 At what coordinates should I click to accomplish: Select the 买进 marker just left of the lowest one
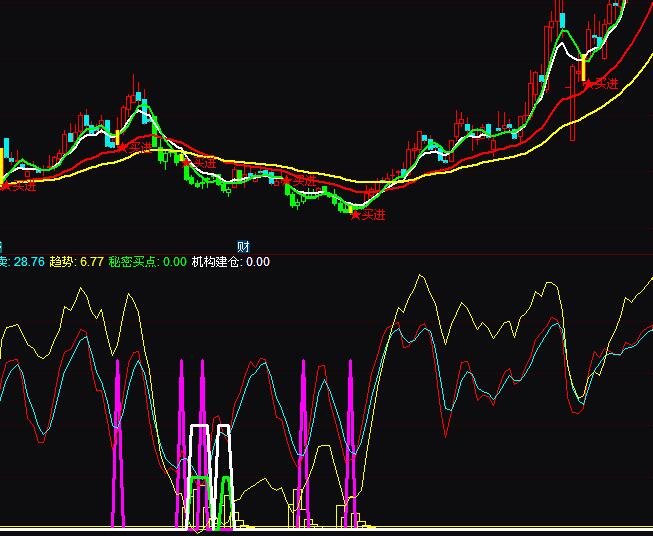pos(286,180)
